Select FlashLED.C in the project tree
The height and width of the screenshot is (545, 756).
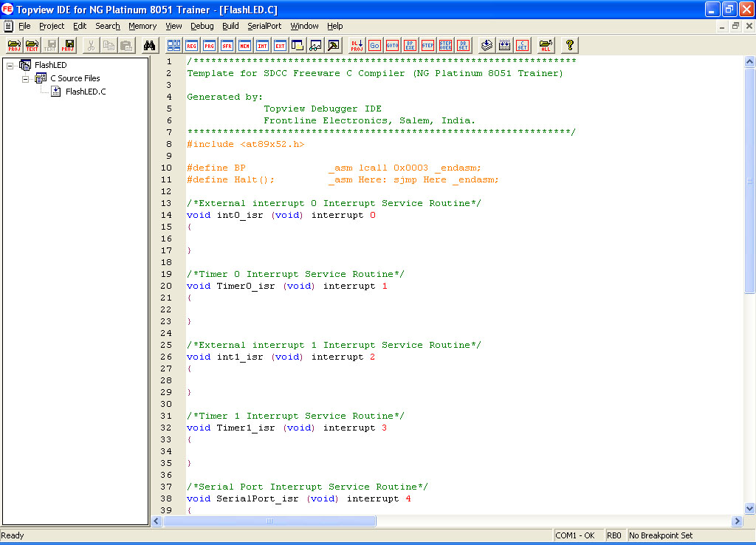pos(85,92)
